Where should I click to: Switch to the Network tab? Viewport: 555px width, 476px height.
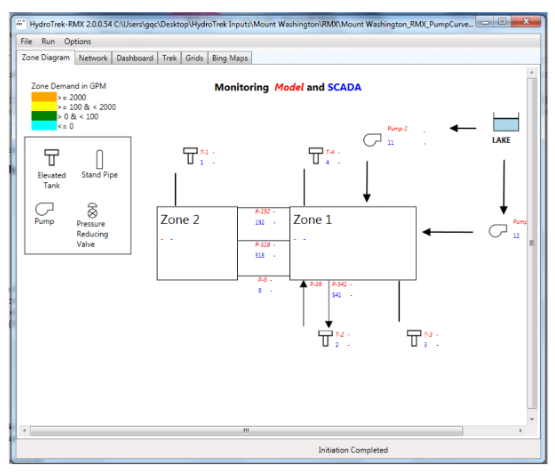click(93, 58)
